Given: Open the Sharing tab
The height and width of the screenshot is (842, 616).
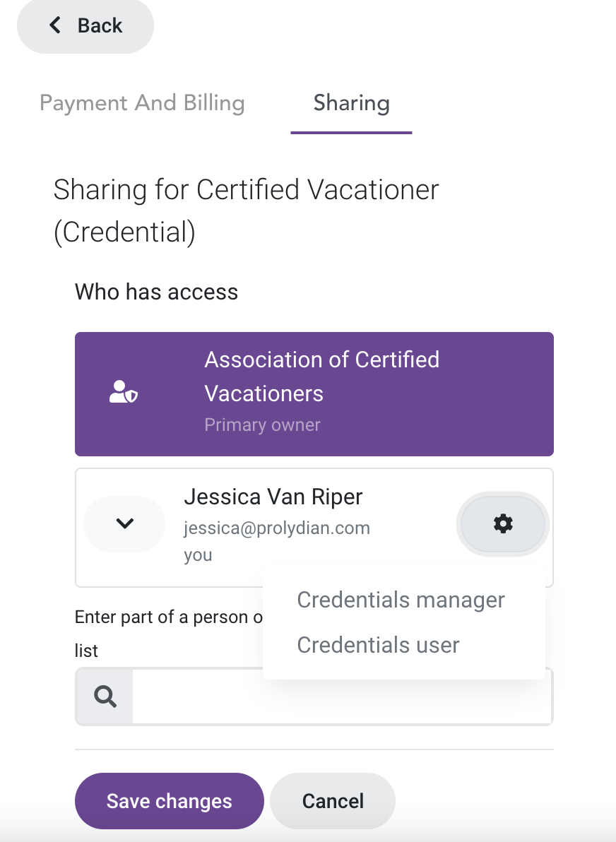Looking at the screenshot, I should coord(351,103).
